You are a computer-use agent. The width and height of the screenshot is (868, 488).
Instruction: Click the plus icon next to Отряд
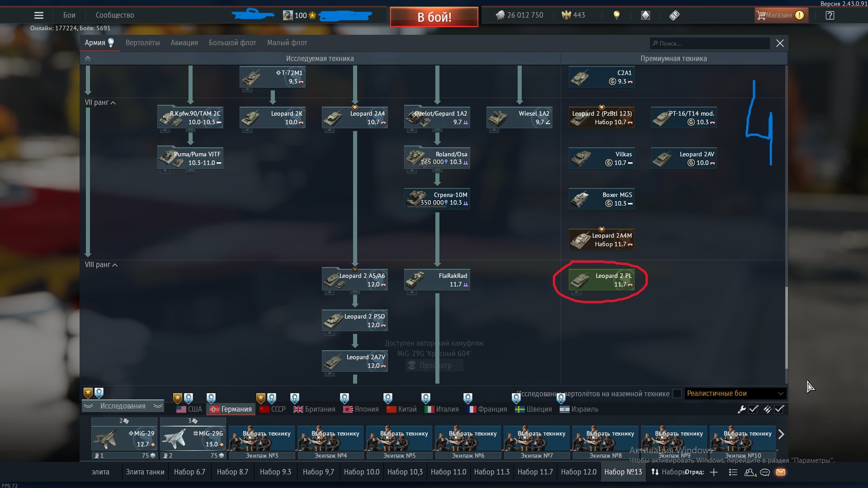click(x=714, y=472)
